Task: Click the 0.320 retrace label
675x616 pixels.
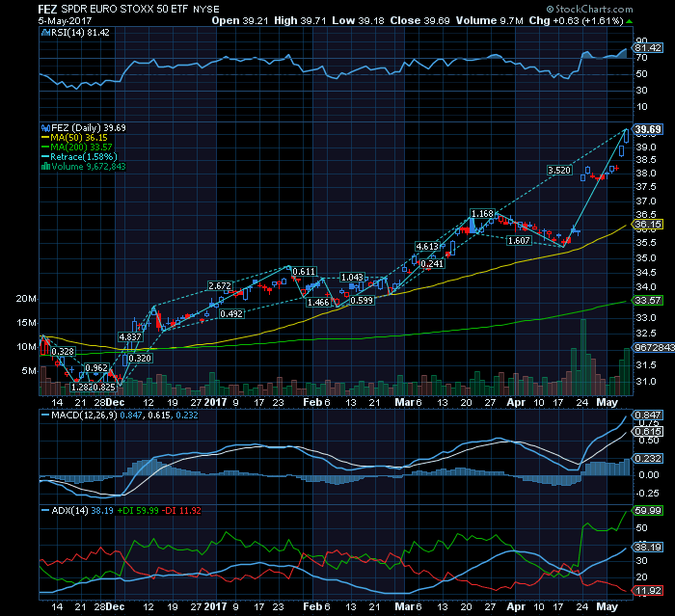Action: [141, 359]
